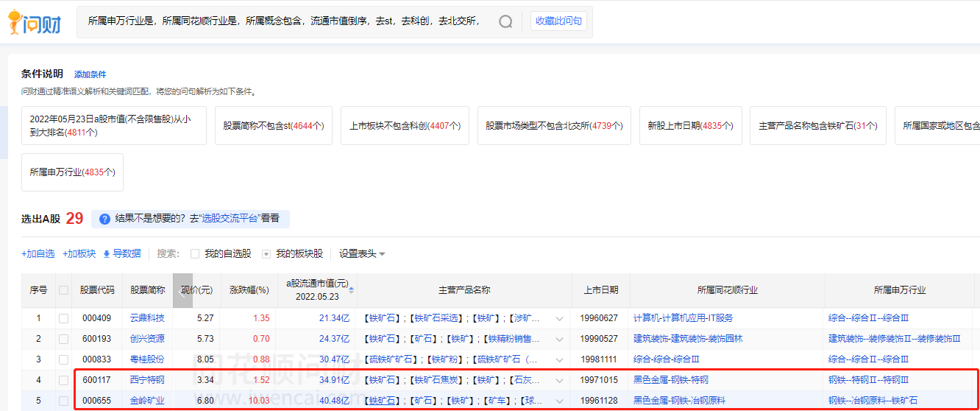Expand 主营产品名称 dropdown for 创兴资源 row

pos(559,340)
